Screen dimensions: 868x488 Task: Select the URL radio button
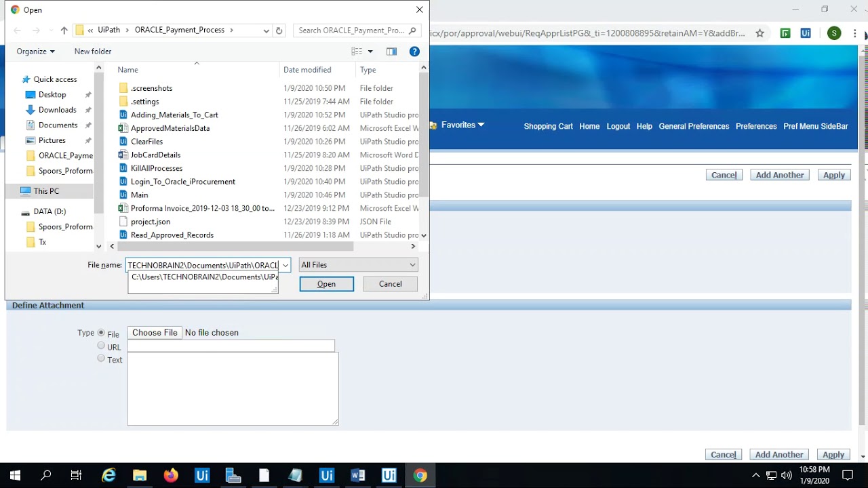101,346
